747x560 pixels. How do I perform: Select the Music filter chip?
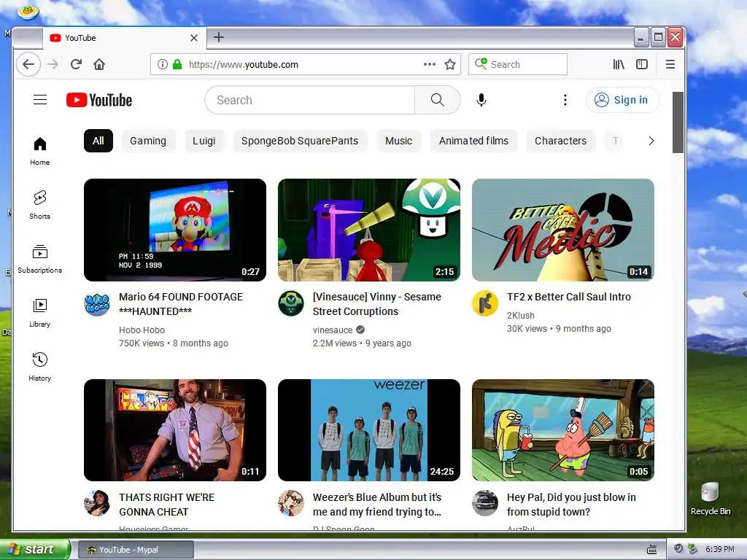(x=399, y=141)
